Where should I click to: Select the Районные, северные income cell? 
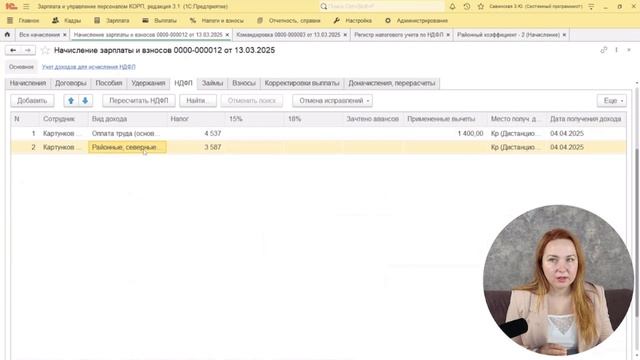tap(127, 147)
